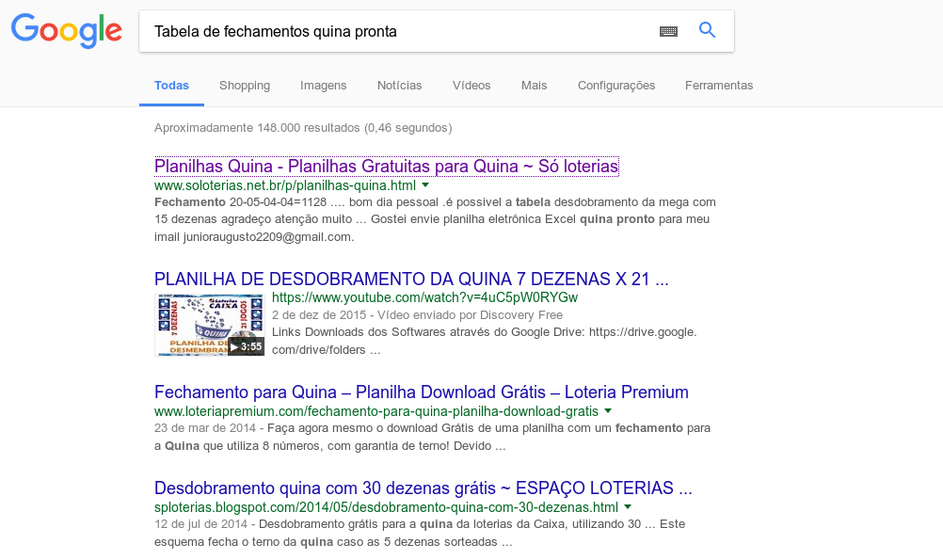Image resolution: width=943 pixels, height=560 pixels.
Task: Click the www.loteriapremium.com URL text
Action: (376, 411)
